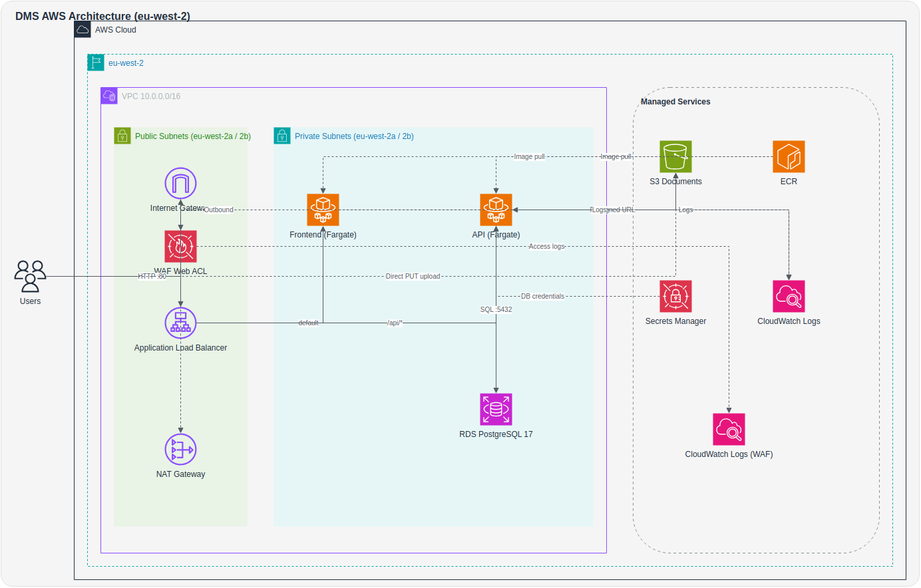Click the VPC 10.0.0.0/16 label
This screenshot has height=588, width=921.
click(x=151, y=96)
